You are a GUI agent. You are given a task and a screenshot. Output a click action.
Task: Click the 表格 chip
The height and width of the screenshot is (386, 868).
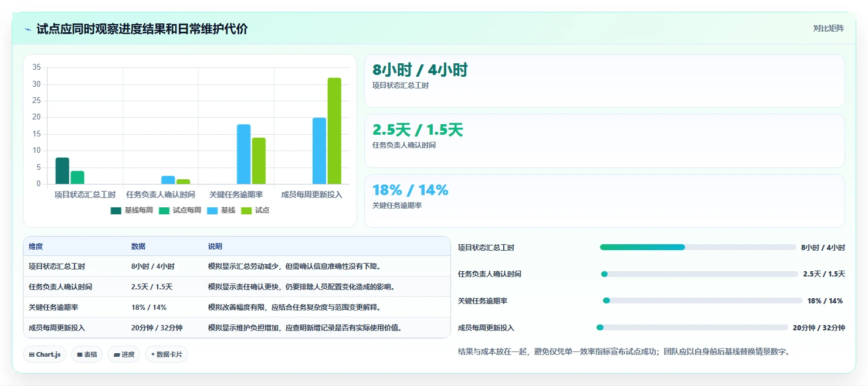point(87,354)
